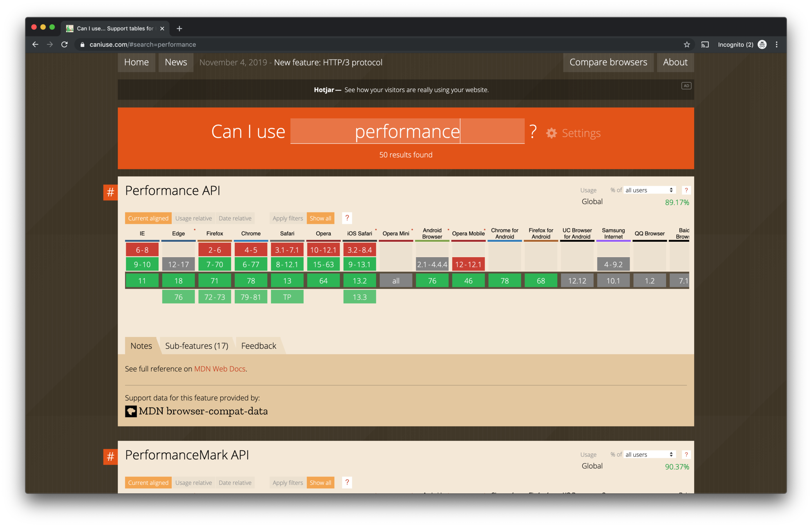Open Performance API all users dropdown
Viewport: 812px width, 527px height.
pyautogui.click(x=649, y=190)
